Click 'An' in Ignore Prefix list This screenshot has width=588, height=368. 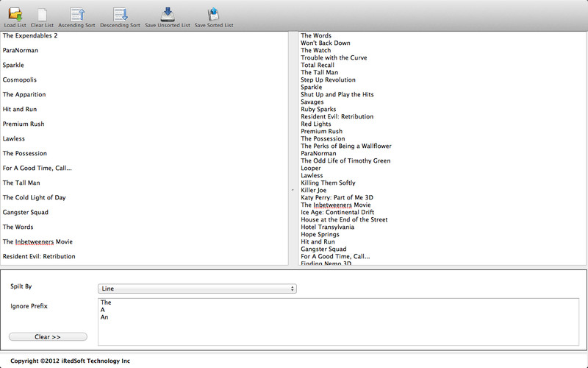tap(104, 317)
